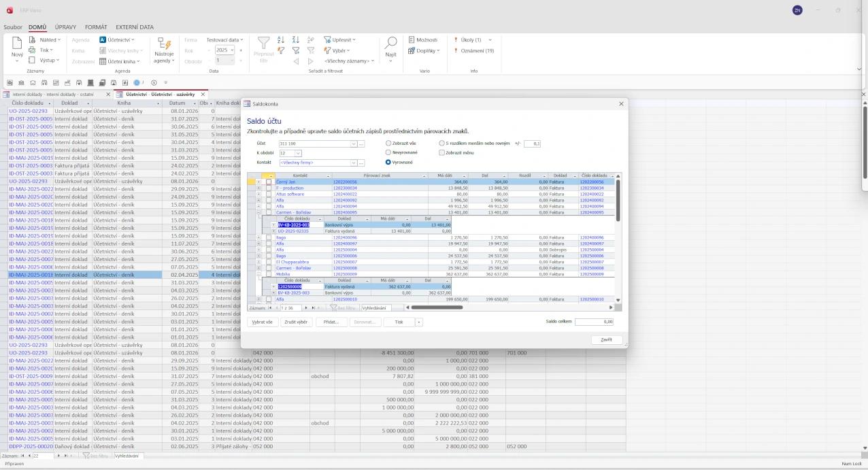
Task: Click the sort descending Z-A icon
Action: [x=296, y=40]
